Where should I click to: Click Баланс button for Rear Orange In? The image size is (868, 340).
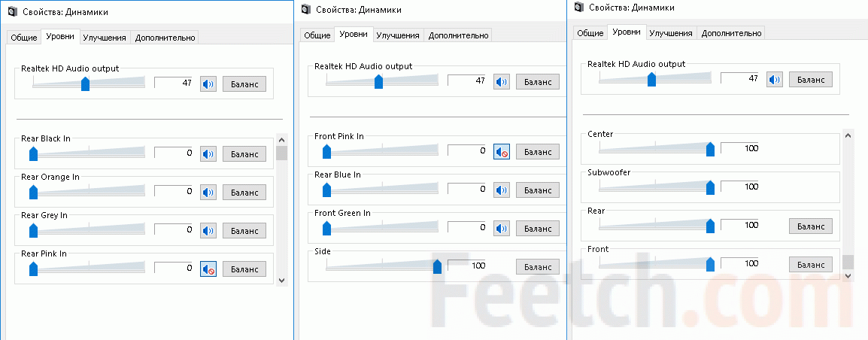pyautogui.click(x=244, y=192)
